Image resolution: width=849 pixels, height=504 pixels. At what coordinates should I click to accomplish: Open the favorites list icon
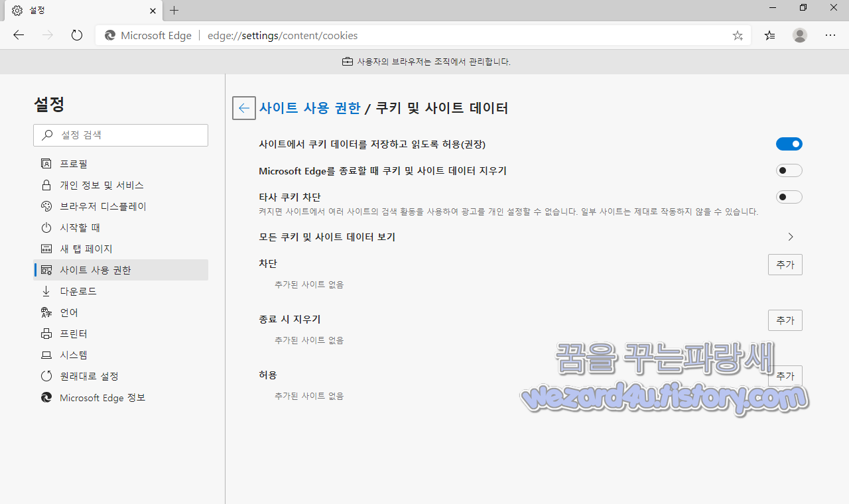769,36
